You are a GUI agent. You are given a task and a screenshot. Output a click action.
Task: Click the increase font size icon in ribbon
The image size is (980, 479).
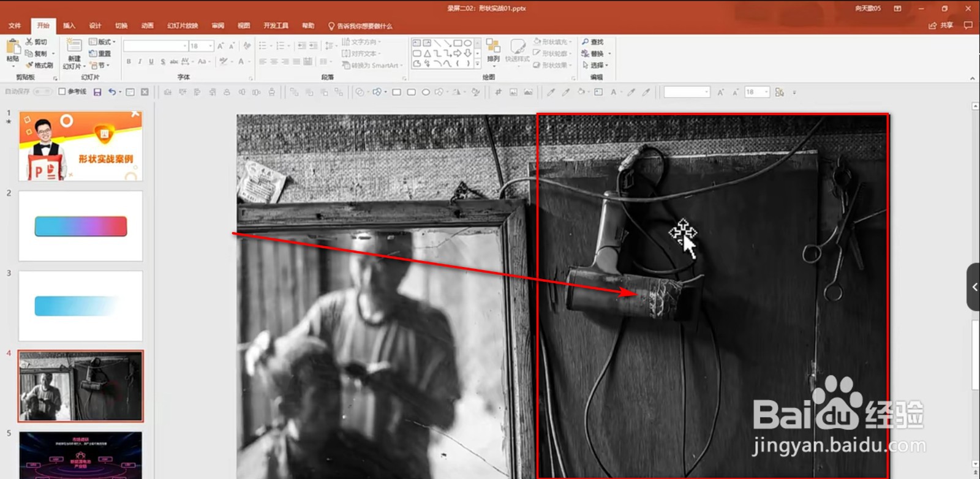click(x=221, y=46)
